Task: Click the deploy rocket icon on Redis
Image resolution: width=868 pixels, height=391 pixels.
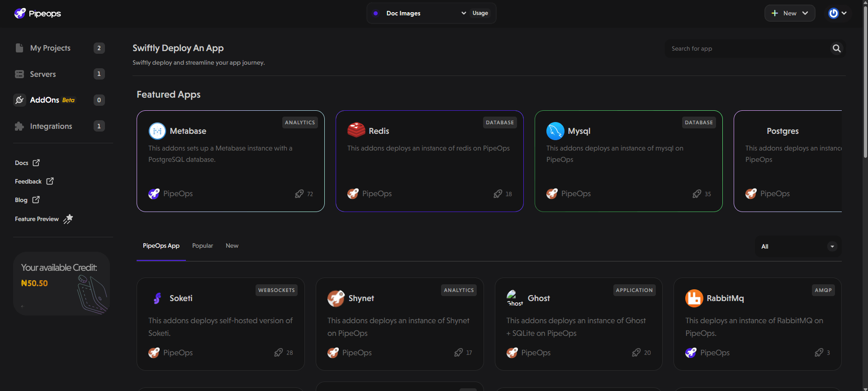Action: tap(498, 194)
